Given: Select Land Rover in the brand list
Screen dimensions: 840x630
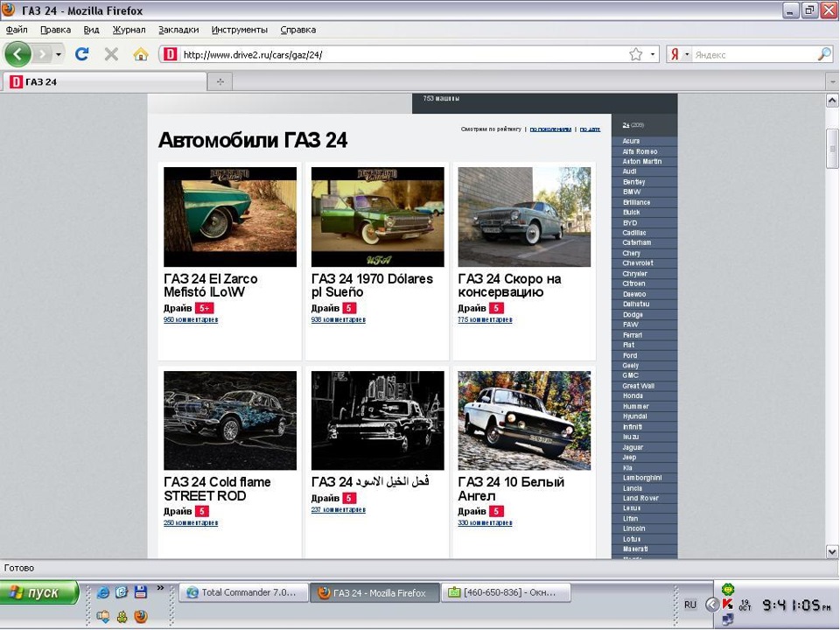Looking at the screenshot, I should tap(640, 498).
